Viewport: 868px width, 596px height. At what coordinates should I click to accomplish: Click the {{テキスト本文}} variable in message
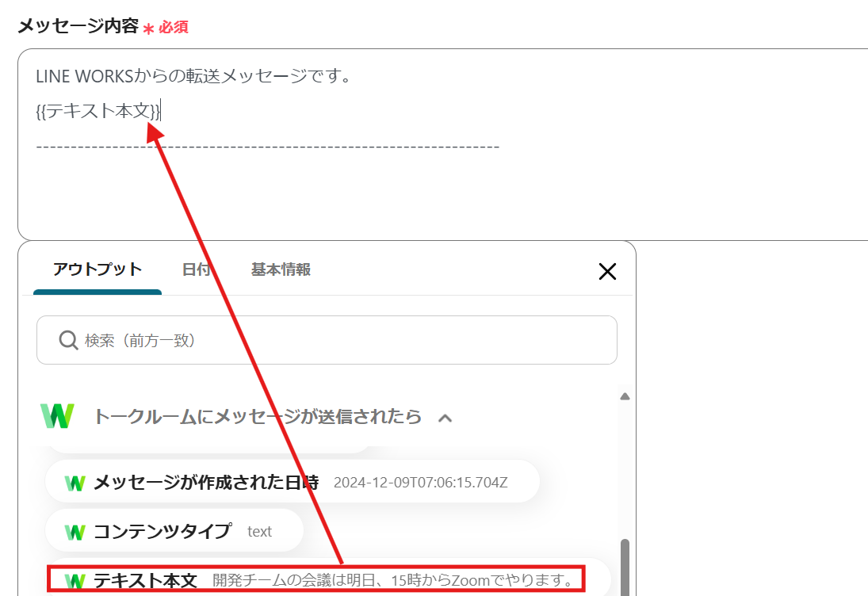(x=98, y=111)
